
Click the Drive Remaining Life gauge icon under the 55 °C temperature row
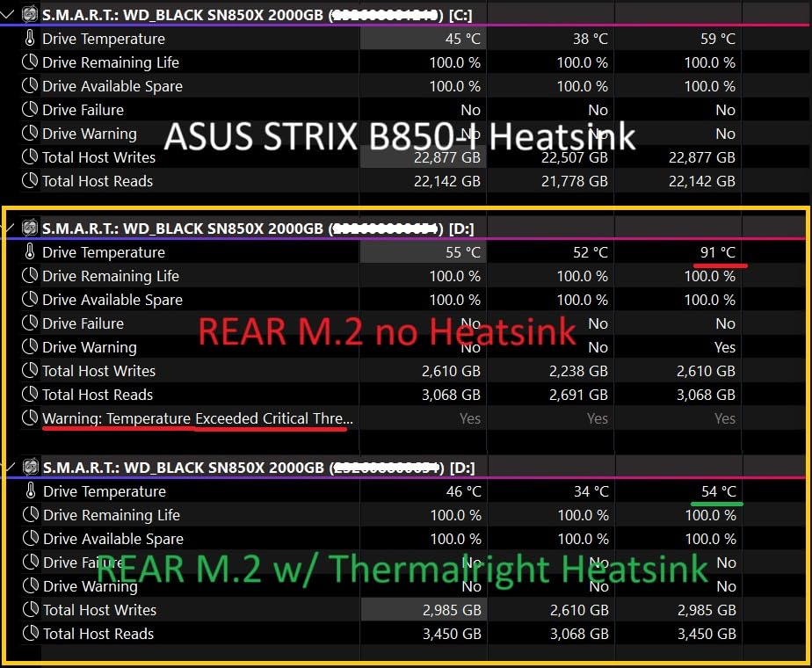point(30,276)
